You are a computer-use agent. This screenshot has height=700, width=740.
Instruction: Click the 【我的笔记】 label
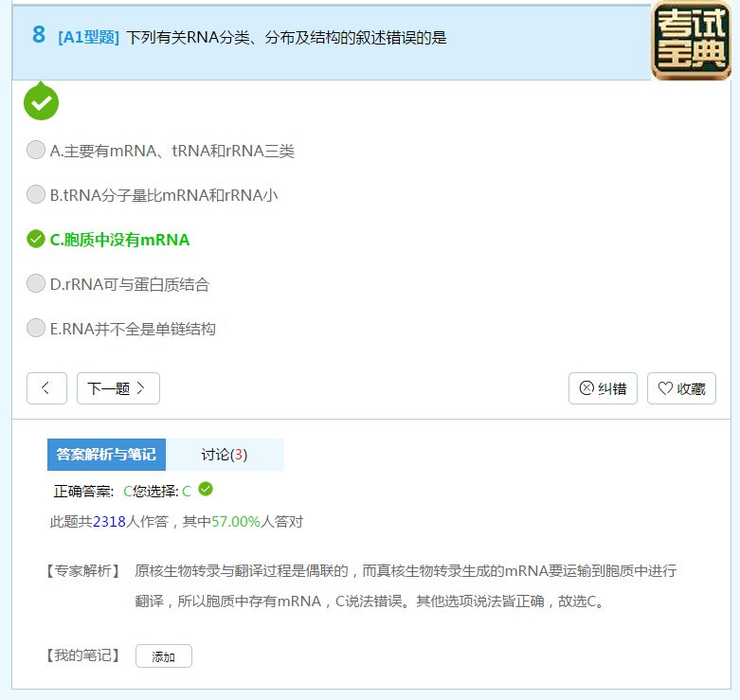click(x=83, y=655)
